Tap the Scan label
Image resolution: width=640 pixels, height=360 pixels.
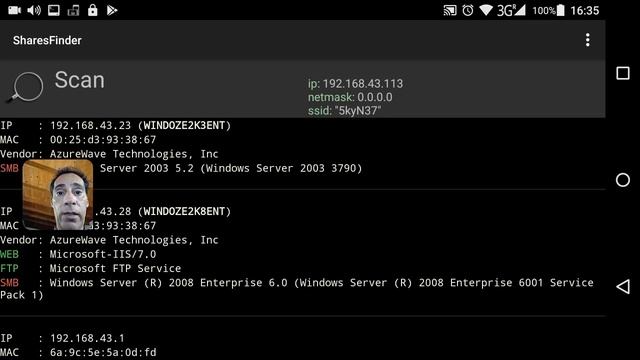pyautogui.click(x=80, y=80)
